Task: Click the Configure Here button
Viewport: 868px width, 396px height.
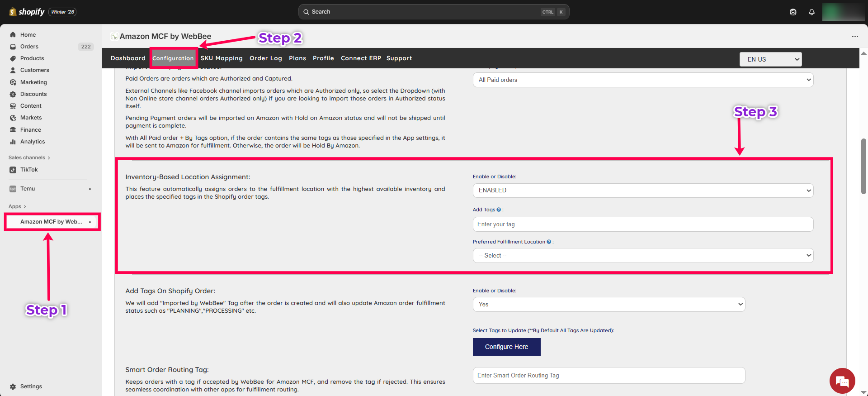Action: coord(506,347)
